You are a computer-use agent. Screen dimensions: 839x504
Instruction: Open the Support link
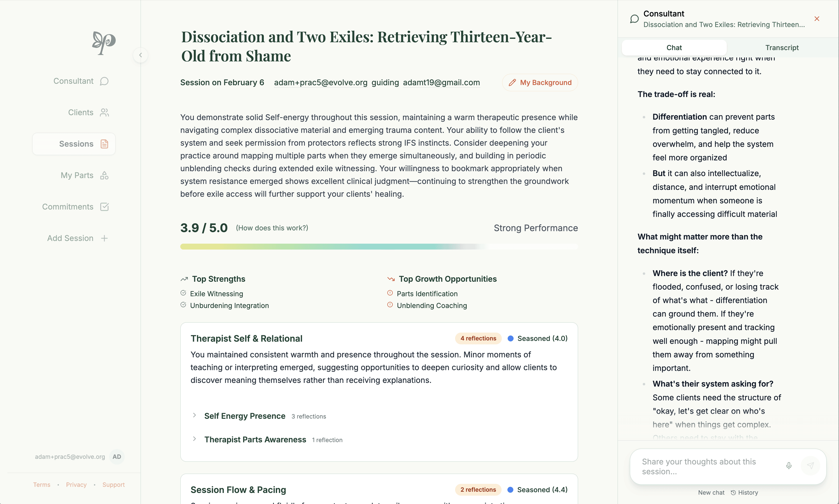pyautogui.click(x=113, y=485)
